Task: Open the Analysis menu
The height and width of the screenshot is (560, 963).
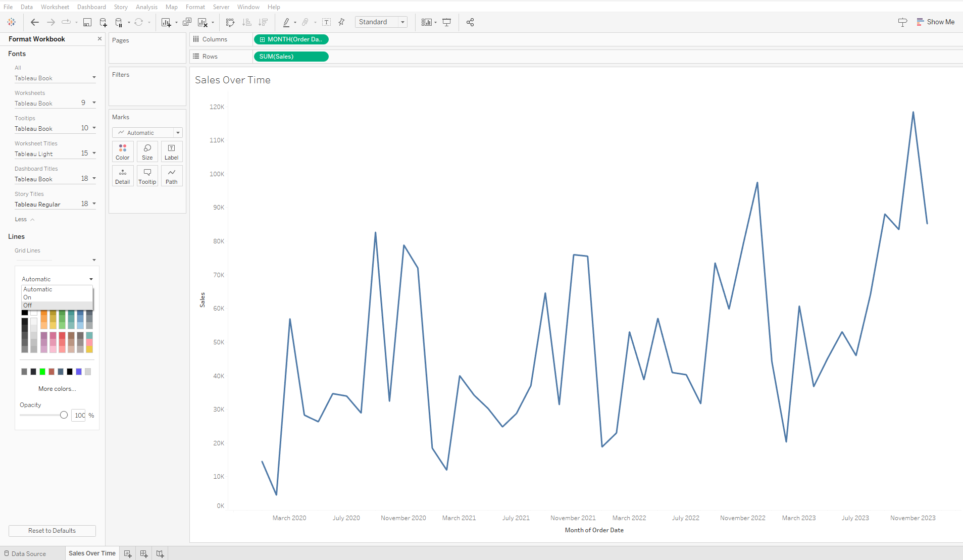Action: coord(146,7)
